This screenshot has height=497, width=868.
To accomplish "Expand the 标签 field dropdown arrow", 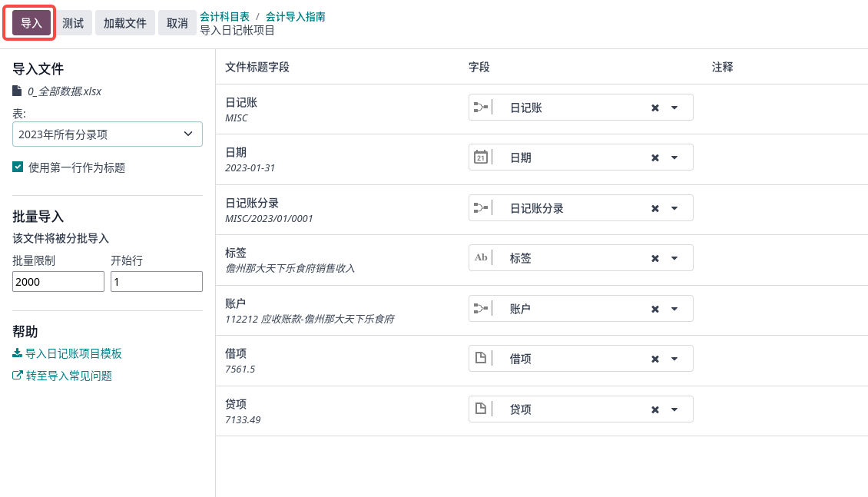I will [x=674, y=258].
